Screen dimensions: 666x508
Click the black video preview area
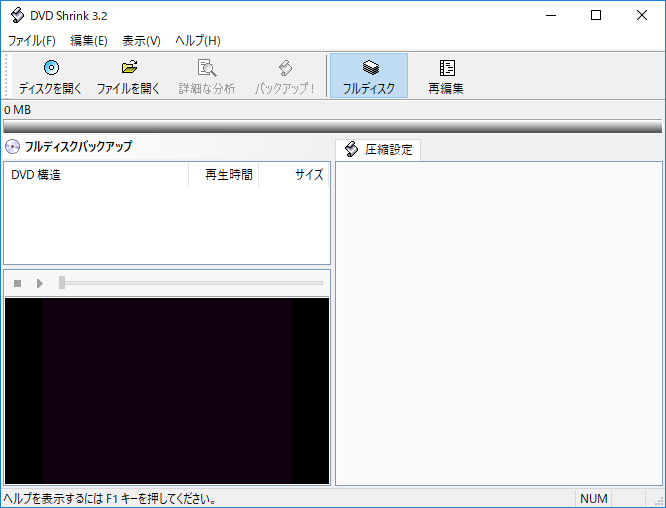[167, 391]
